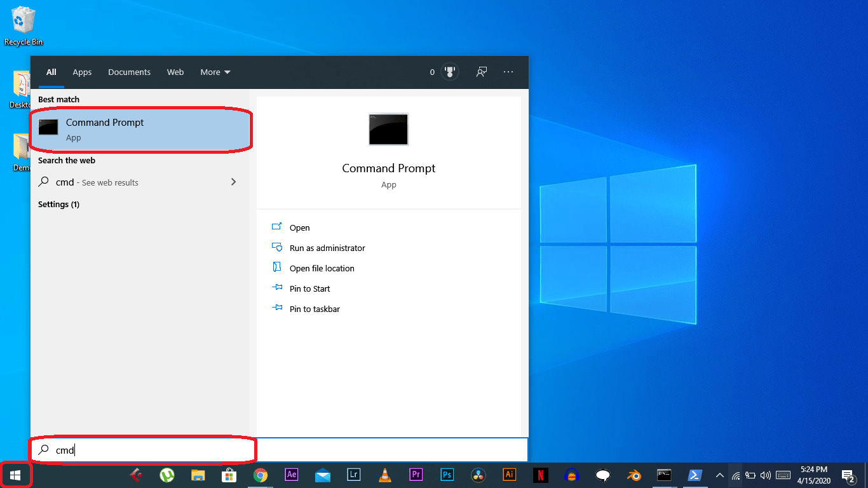868x488 pixels.
Task: Click Run as administrator option
Action: click(x=327, y=248)
